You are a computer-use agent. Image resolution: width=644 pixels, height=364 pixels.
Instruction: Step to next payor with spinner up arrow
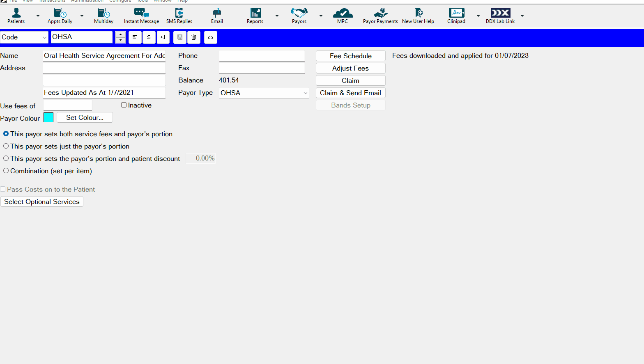pyautogui.click(x=120, y=34)
